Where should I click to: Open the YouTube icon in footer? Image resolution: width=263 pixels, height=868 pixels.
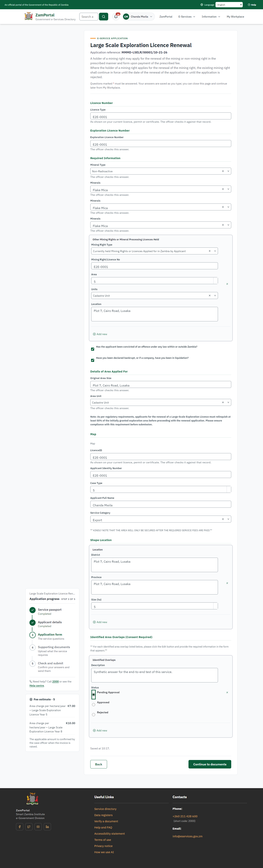tap(38, 827)
